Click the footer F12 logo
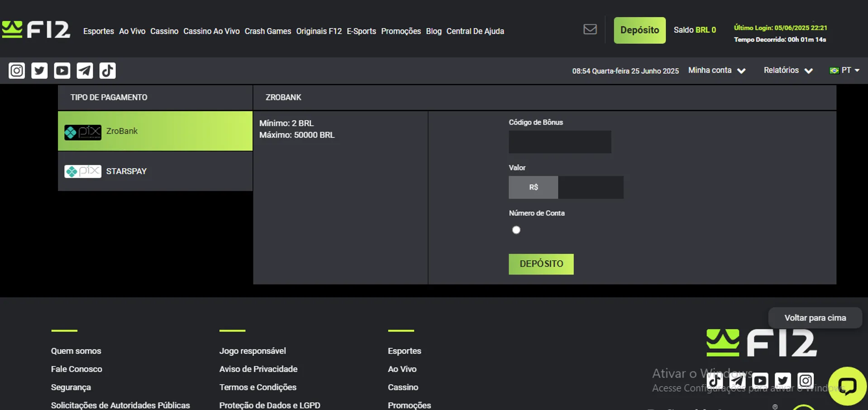The width and height of the screenshot is (868, 410). click(x=762, y=343)
